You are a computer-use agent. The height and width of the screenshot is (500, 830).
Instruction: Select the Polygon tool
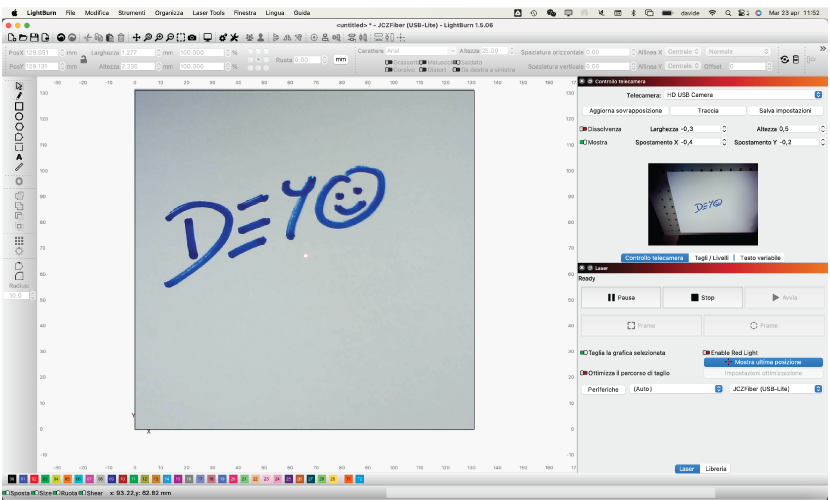click(x=19, y=126)
